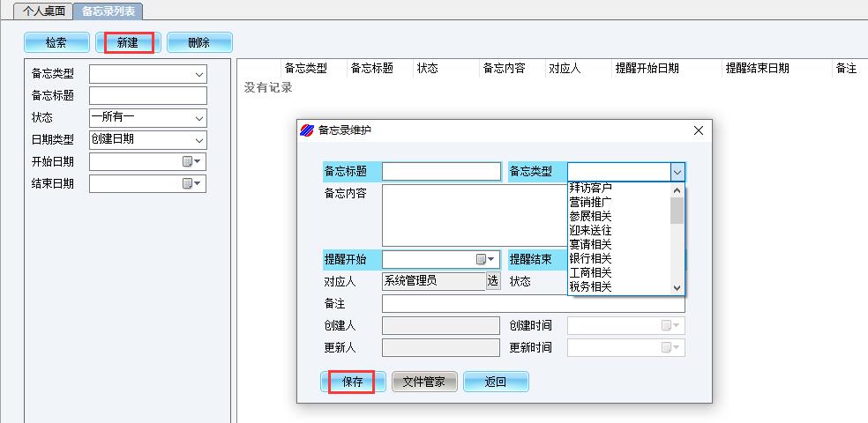Select the 备忘录列表 tab

click(x=108, y=11)
